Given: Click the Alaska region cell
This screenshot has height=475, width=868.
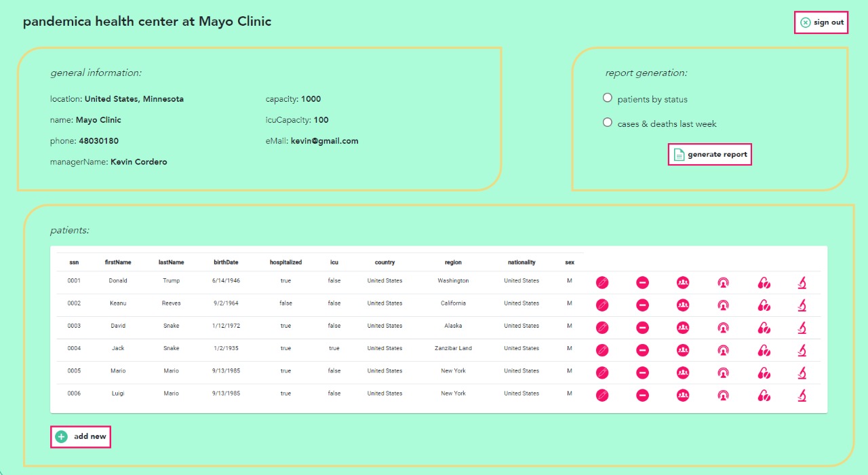Looking at the screenshot, I should click(453, 326).
